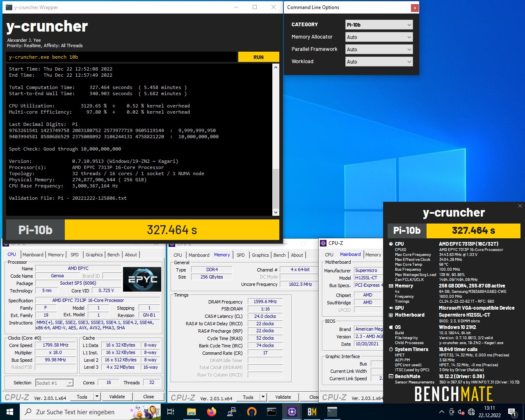
Task: Click Close in left CPU-Z window
Action: (148, 397)
